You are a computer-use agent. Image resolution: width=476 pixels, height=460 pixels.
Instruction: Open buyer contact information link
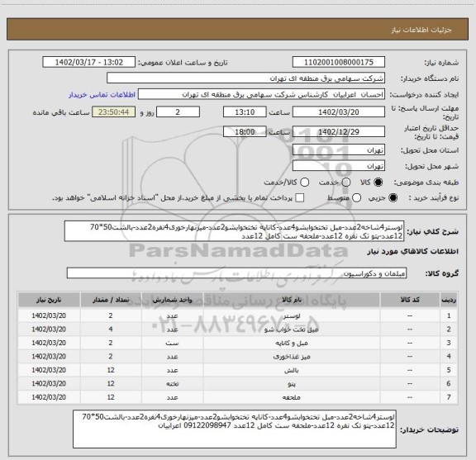click(x=102, y=95)
